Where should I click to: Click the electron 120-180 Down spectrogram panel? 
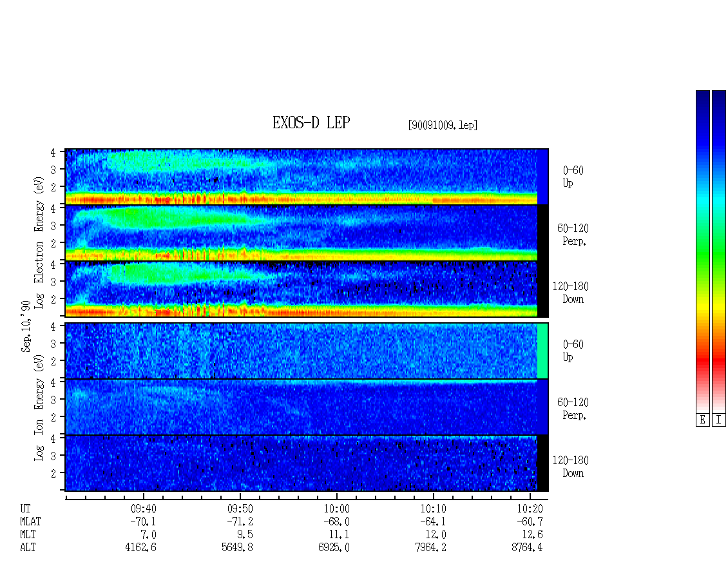[x=307, y=289]
